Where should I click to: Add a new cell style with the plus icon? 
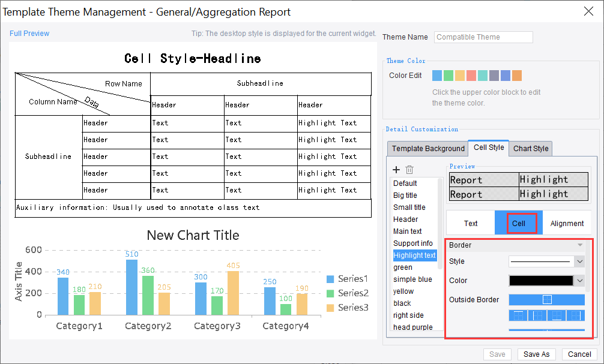(396, 170)
